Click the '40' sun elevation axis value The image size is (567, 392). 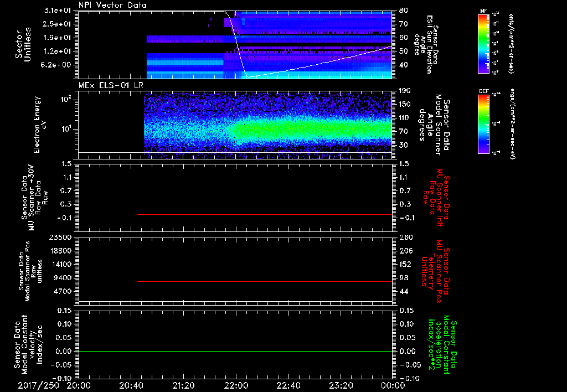[x=404, y=65]
